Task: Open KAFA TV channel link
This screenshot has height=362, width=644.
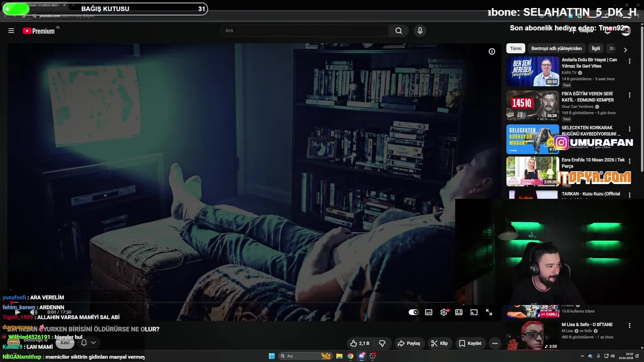Action: click(569, 72)
